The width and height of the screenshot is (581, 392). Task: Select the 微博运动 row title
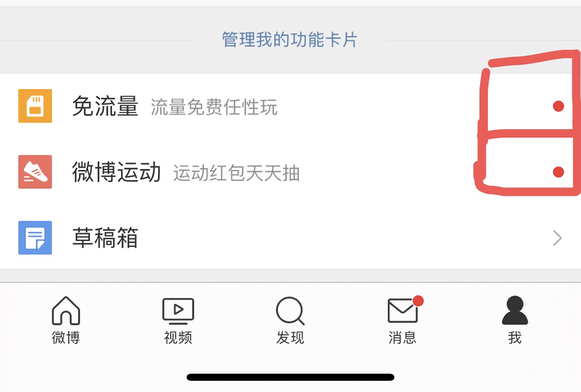point(117,172)
